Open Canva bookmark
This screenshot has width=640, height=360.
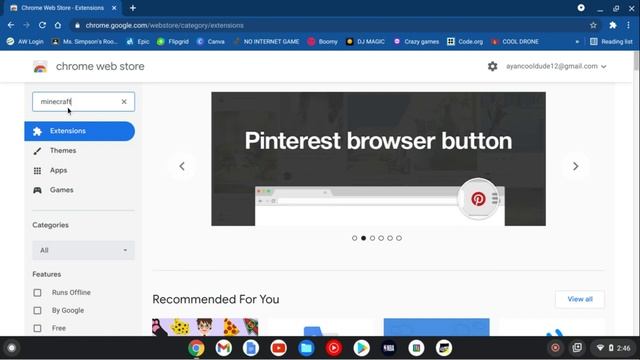(211, 42)
